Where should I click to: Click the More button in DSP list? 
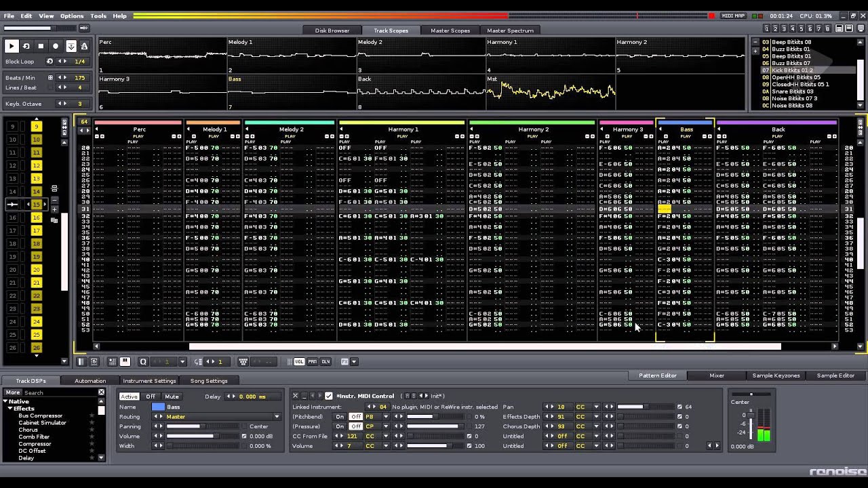(x=13, y=392)
